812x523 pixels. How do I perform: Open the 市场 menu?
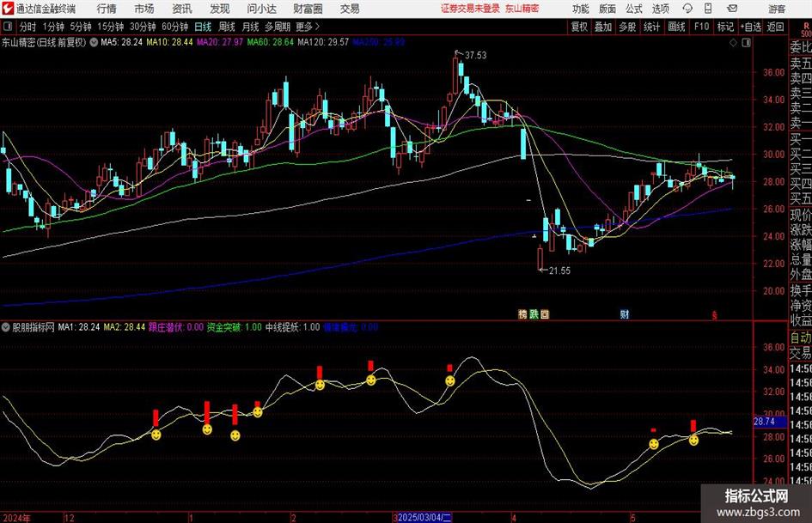(x=144, y=9)
